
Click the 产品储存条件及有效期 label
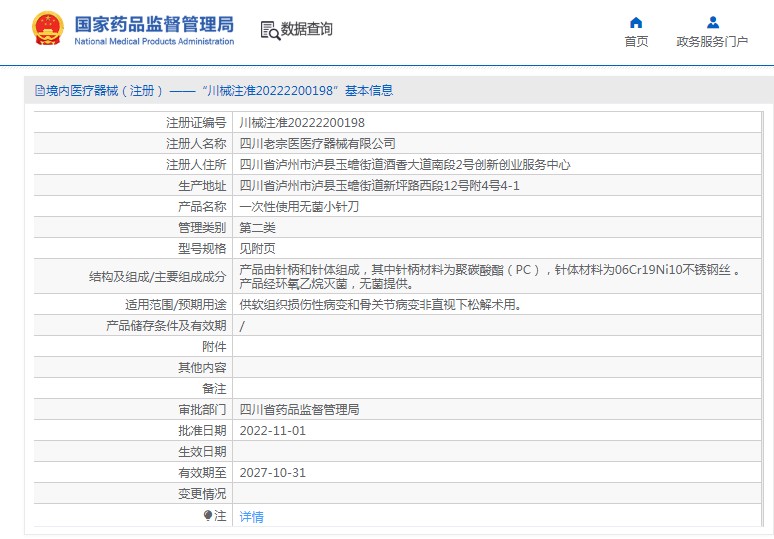pos(166,326)
